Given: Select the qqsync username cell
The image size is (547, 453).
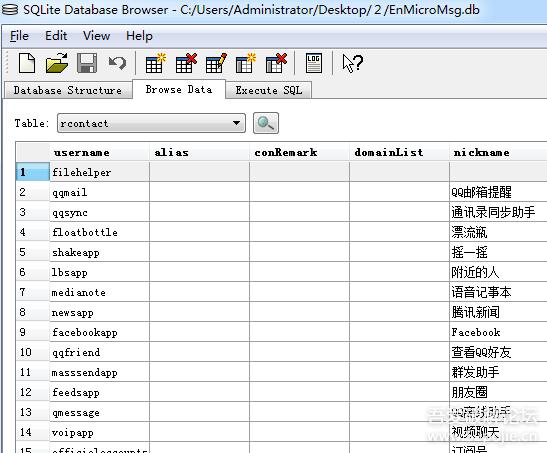Looking at the screenshot, I should point(99,212).
